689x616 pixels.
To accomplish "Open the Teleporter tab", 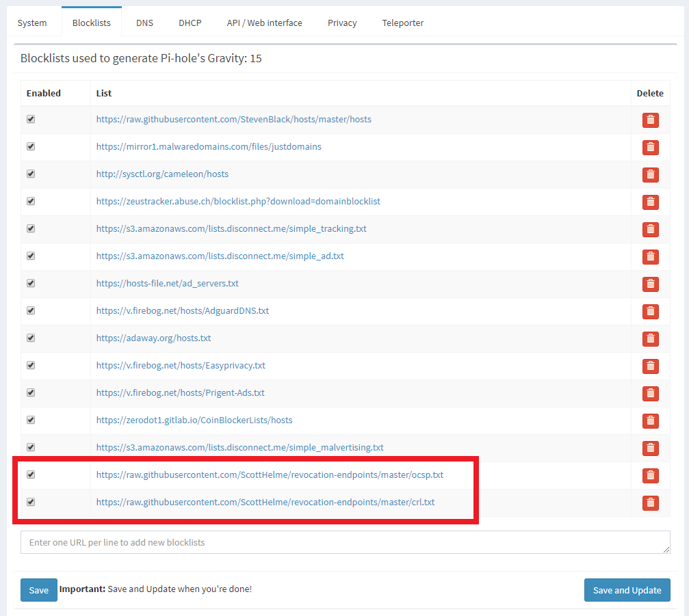I will [x=402, y=23].
